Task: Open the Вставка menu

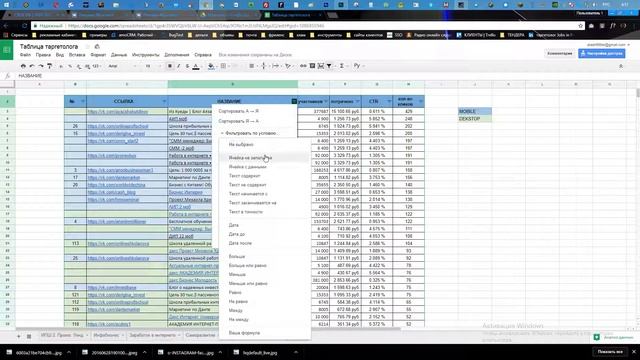Action: pyautogui.click(x=77, y=55)
